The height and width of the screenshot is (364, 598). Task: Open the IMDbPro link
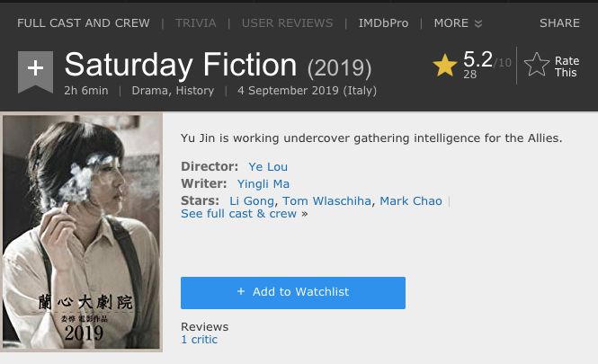point(384,22)
